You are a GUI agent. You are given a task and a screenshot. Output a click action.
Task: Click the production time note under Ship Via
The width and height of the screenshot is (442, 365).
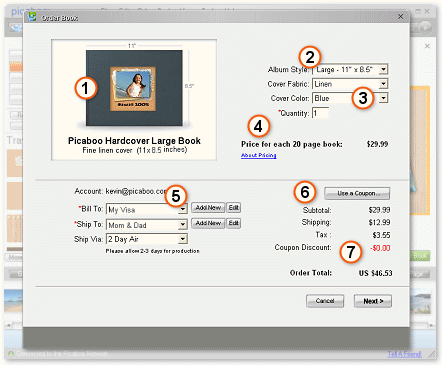point(153,251)
